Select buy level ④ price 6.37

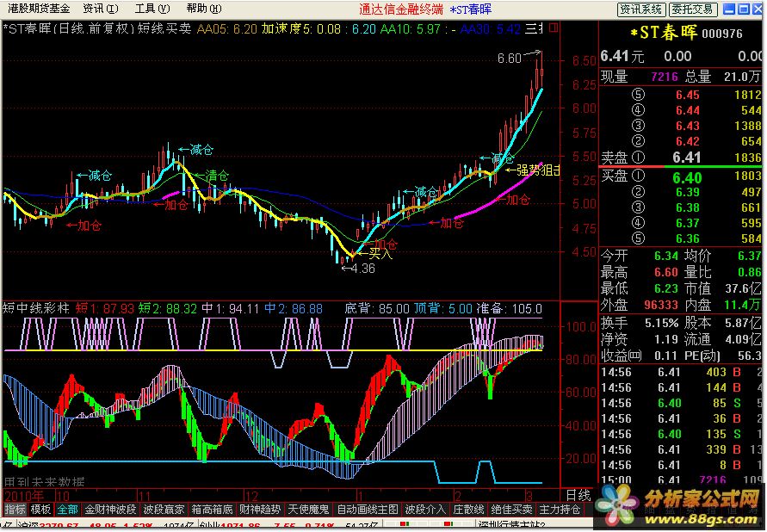[687, 224]
